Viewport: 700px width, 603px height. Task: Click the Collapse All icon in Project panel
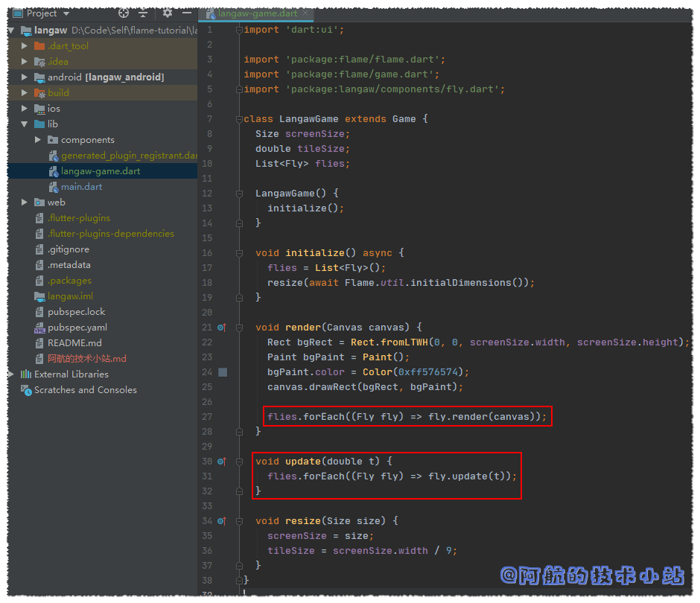tap(143, 13)
